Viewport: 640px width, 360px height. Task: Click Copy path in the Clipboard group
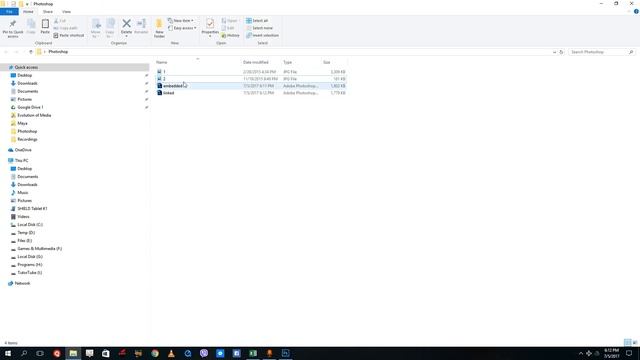click(65, 28)
